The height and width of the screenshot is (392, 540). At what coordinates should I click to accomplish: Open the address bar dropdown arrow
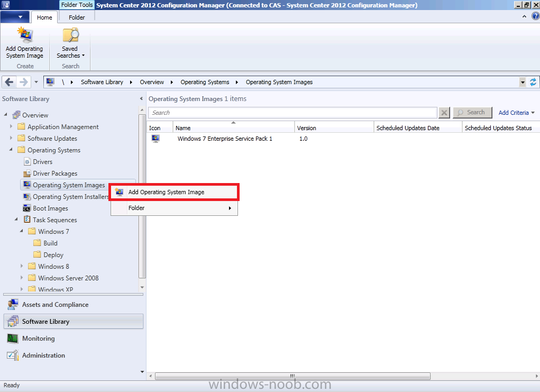pyautogui.click(x=523, y=82)
